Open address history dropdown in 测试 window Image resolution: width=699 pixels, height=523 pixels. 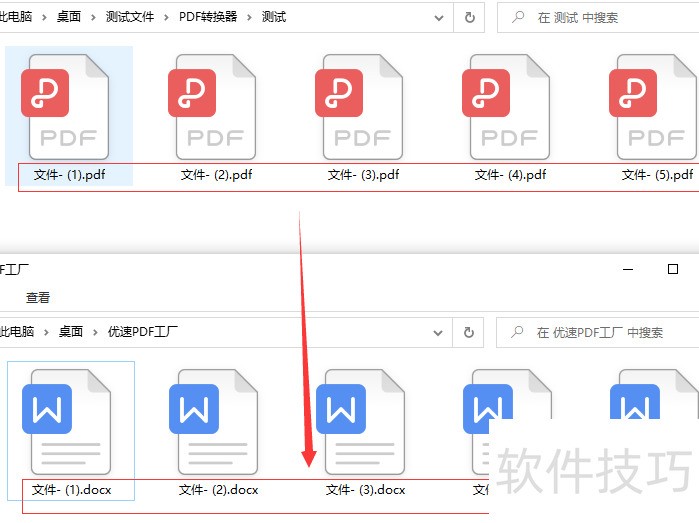tap(439, 18)
